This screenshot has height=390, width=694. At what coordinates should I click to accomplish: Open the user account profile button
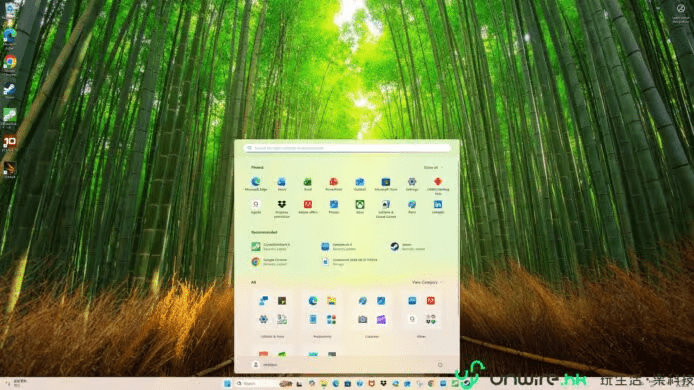(x=265, y=365)
